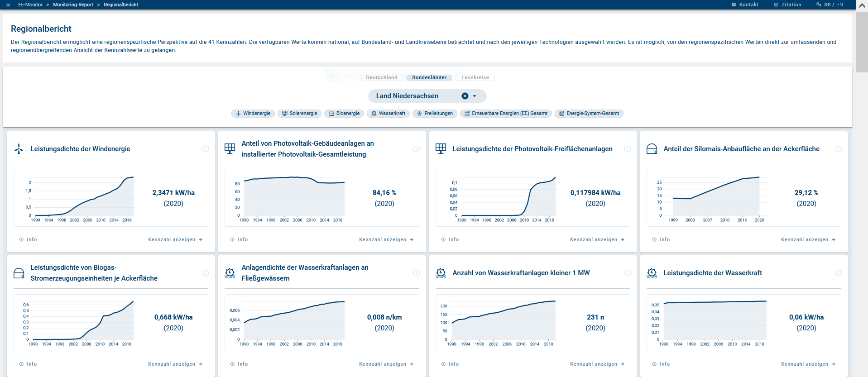Click wind turbine icon of Leistungsdichte der Windenergie

click(x=19, y=149)
